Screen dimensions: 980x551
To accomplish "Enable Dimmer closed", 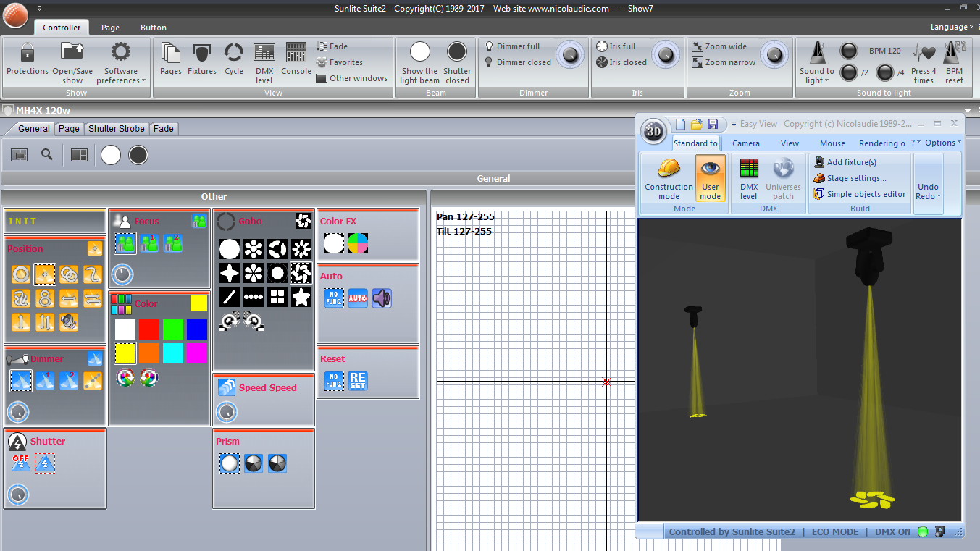I will pyautogui.click(x=518, y=62).
